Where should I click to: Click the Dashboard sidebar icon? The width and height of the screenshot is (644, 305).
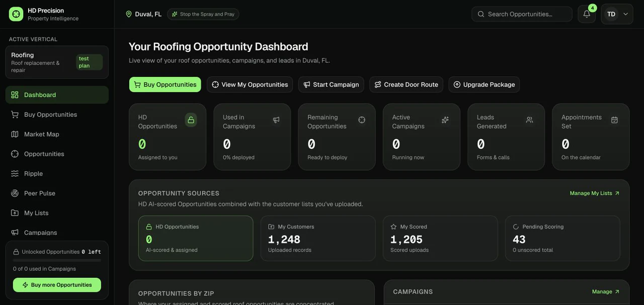coord(15,95)
